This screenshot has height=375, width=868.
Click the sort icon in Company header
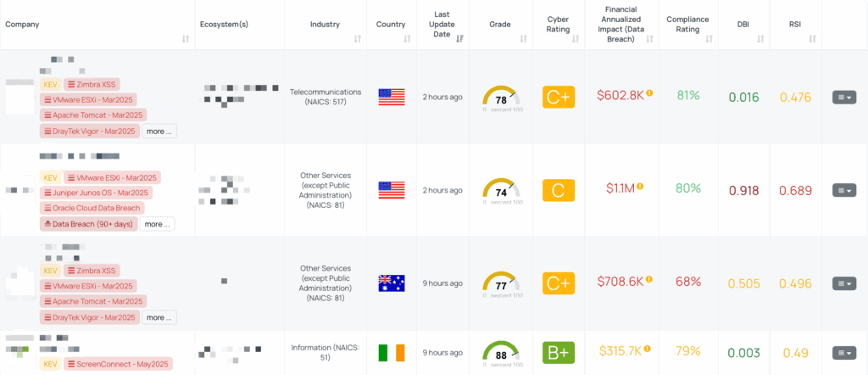coord(186,39)
